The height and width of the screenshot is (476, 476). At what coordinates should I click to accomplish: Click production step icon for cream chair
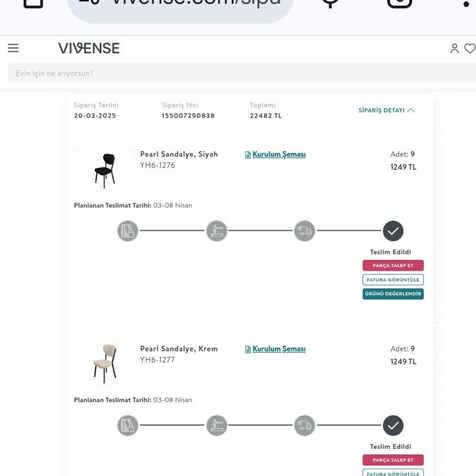click(216, 426)
